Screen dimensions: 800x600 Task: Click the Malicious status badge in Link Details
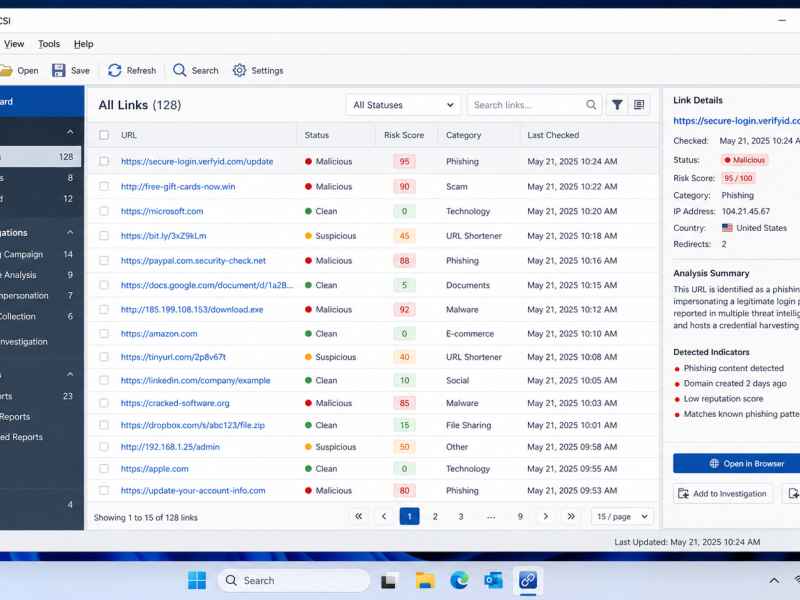pyautogui.click(x=744, y=160)
